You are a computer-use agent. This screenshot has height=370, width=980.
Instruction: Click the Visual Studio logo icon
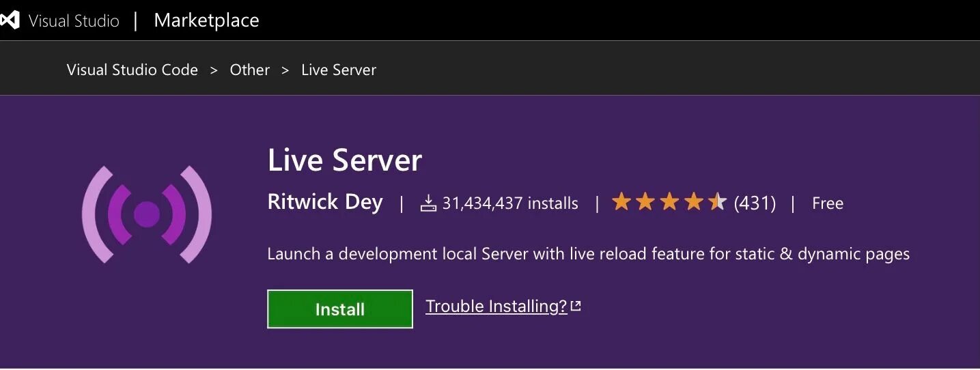[x=9, y=20]
